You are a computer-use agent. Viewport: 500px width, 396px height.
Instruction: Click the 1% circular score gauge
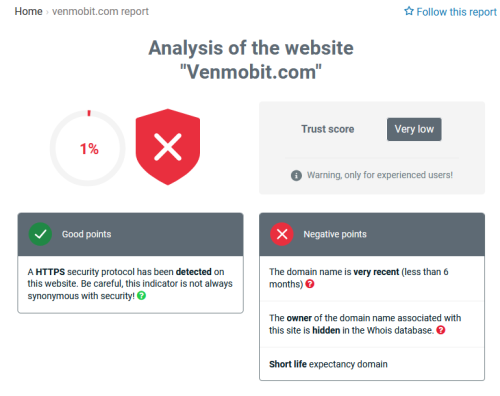88,148
